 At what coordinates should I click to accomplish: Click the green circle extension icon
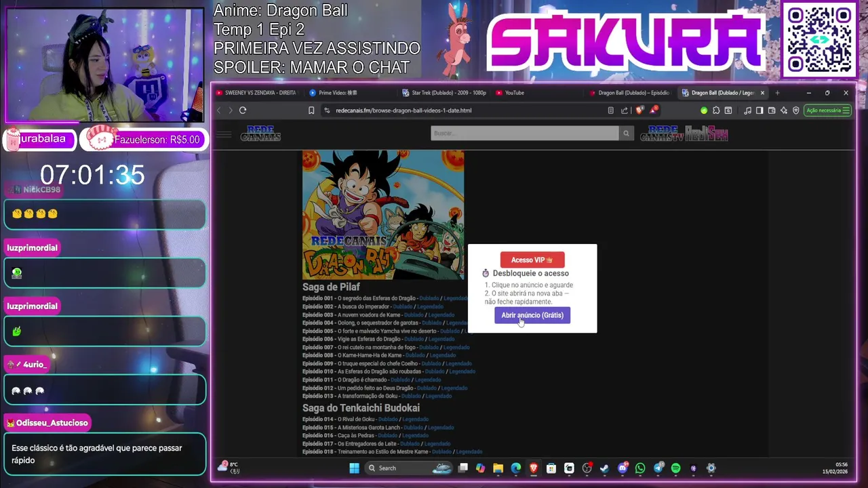point(704,110)
